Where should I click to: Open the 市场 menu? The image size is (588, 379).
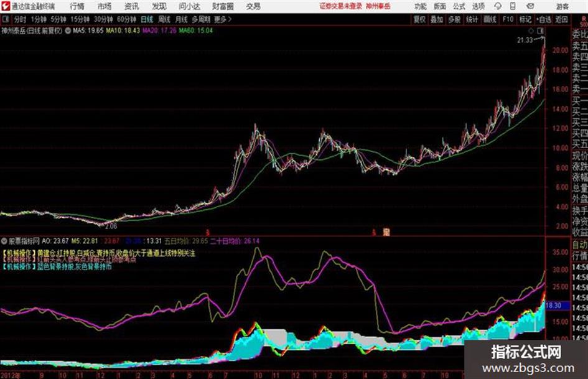pyautogui.click(x=105, y=6)
